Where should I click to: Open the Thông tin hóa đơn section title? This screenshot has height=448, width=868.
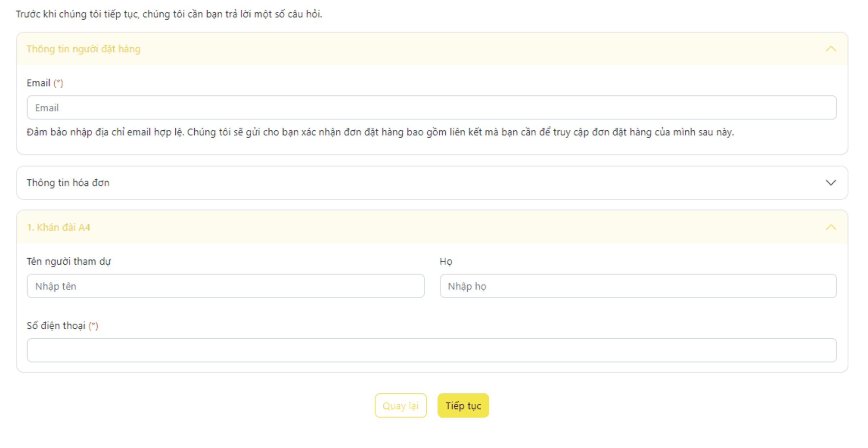tap(68, 183)
